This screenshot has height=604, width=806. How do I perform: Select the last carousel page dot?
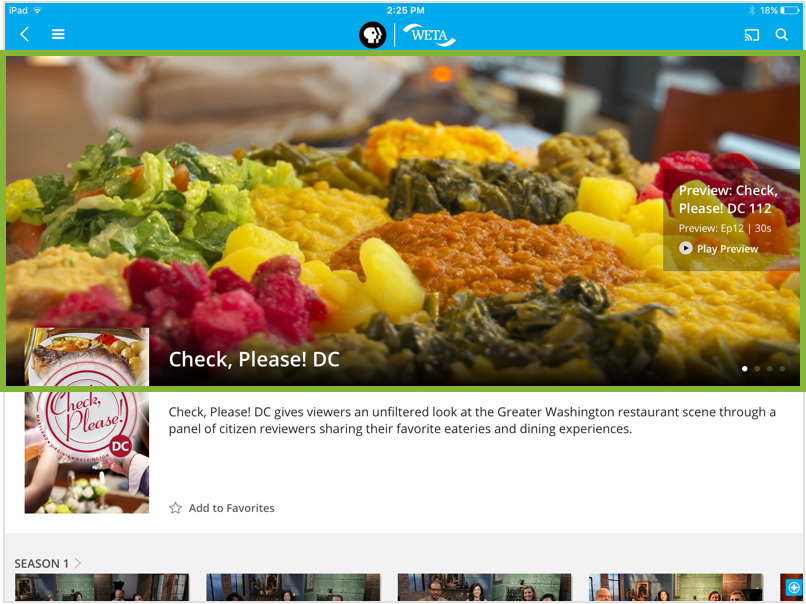782,369
